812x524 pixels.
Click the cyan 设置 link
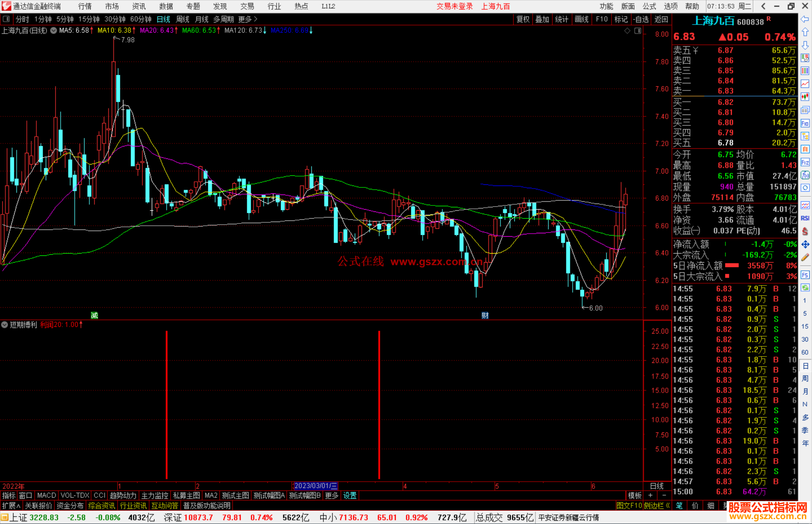point(350,495)
